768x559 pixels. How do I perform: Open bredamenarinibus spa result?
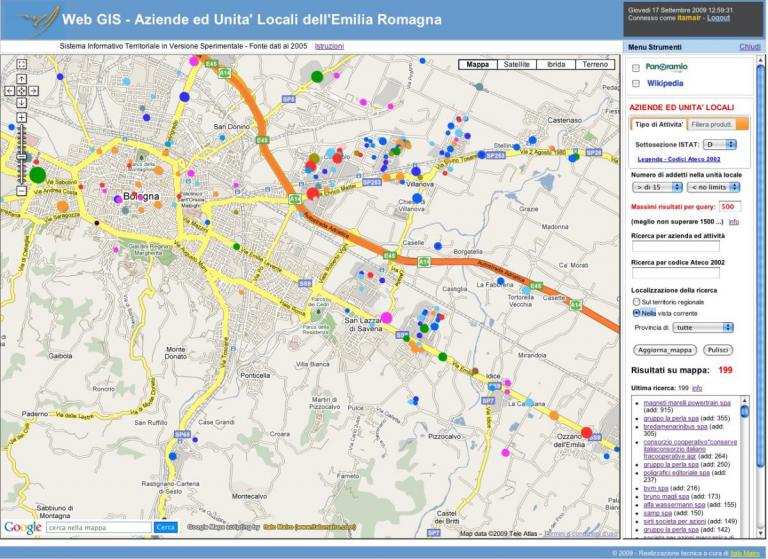coord(675,427)
